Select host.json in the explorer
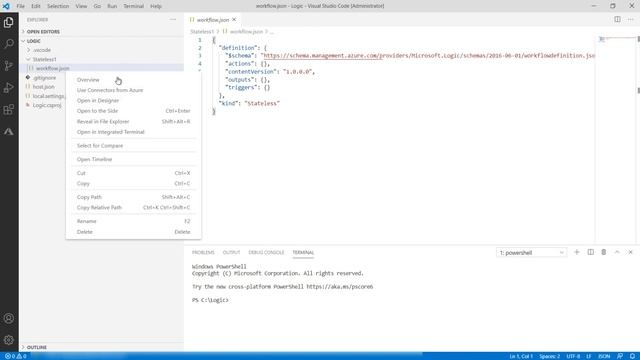This screenshot has width=640, height=360. [43, 87]
